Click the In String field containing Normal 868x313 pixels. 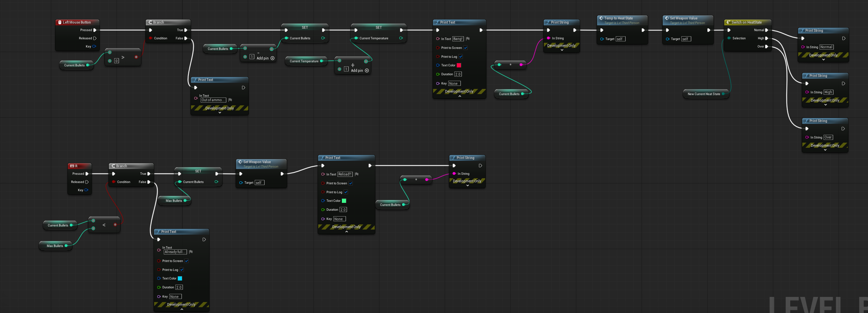point(827,47)
